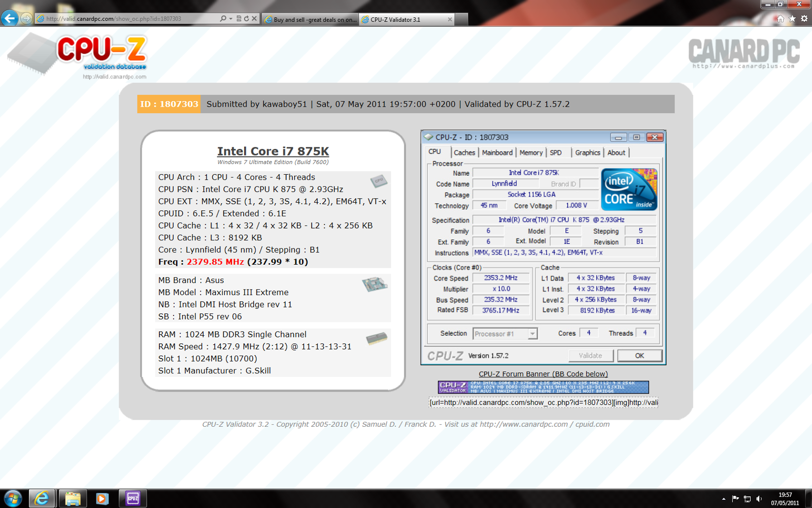The height and width of the screenshot is (508, 812).
Task: Click the RAM stick icon beside RAM row
Action: (377, 338)
